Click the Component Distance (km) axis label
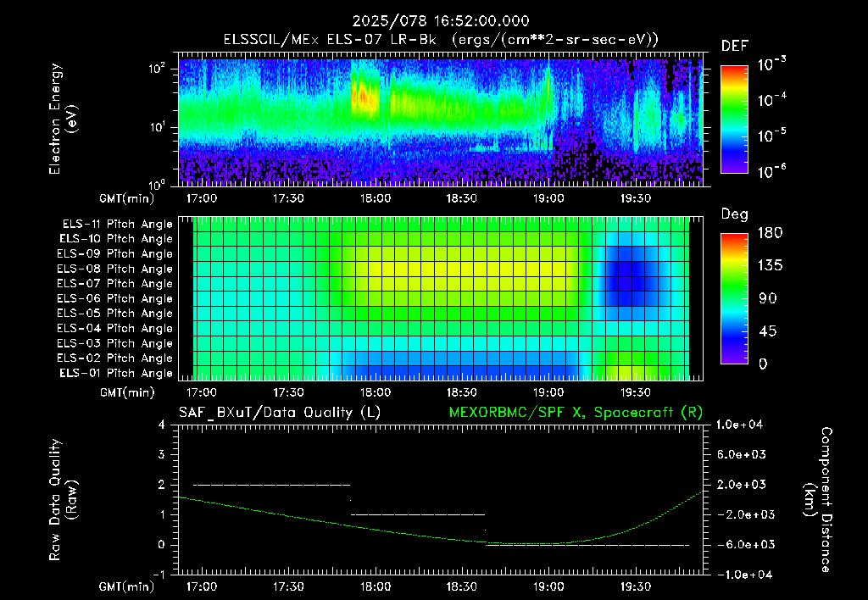The height and width of the screenshot is (600, 868). pos(818,499)
